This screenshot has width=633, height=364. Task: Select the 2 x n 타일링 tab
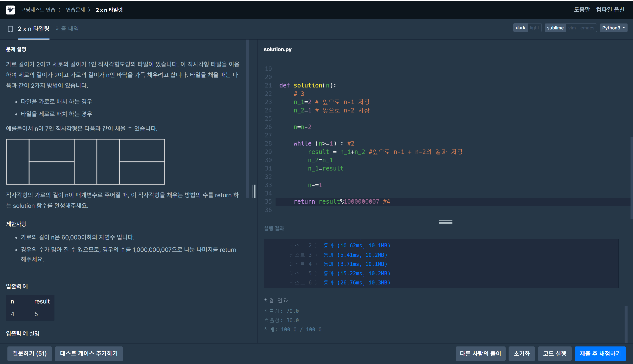34,29
